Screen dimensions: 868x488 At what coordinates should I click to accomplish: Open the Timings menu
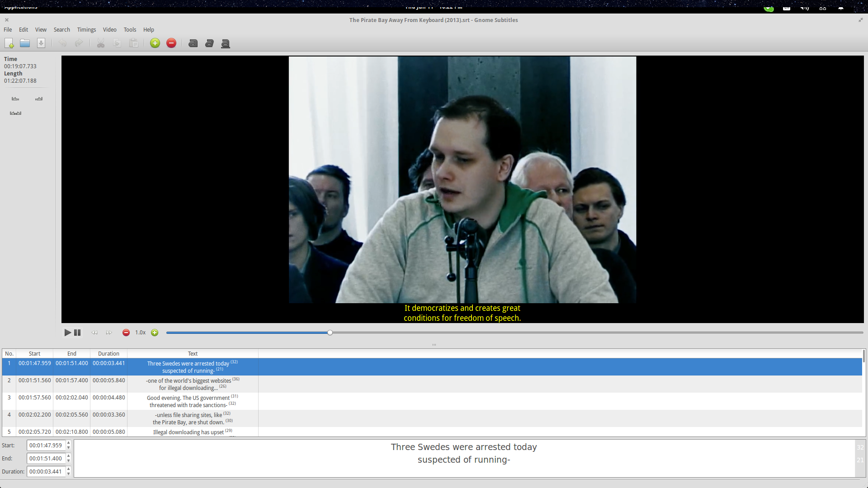86,30
